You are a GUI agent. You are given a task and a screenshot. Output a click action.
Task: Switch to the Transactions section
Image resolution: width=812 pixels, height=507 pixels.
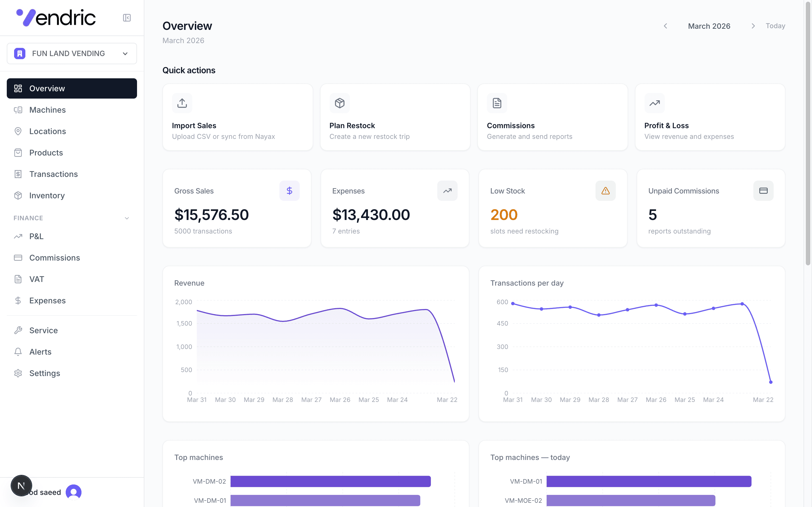point(53,174)
